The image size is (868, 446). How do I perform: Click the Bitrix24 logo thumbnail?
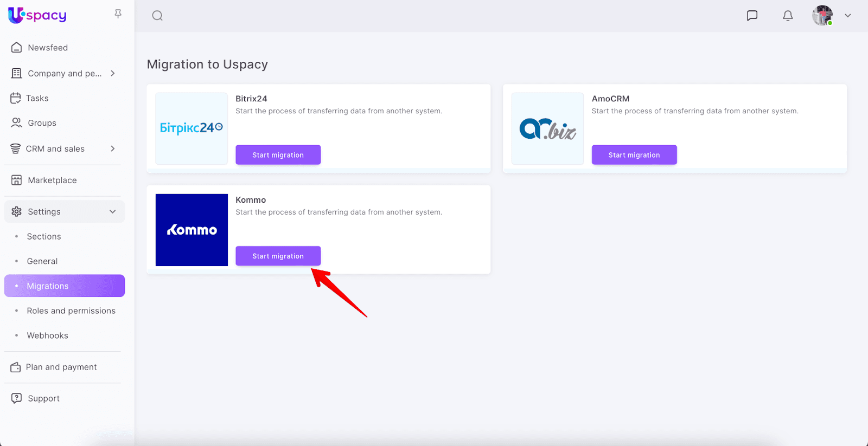tap(192, 128)
